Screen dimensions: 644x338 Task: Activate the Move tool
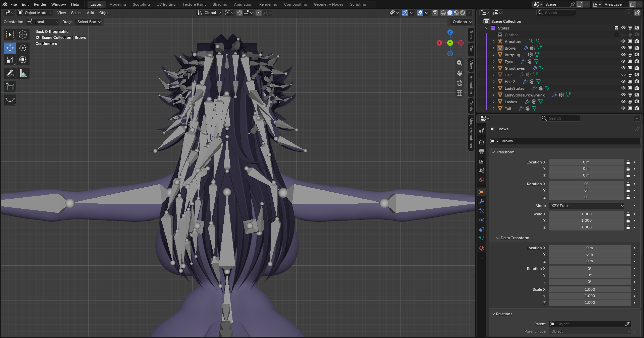[10, 48]
